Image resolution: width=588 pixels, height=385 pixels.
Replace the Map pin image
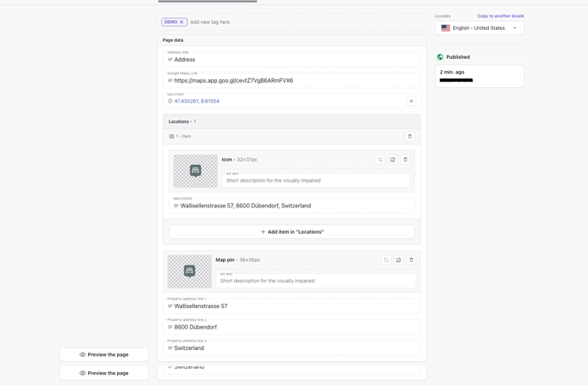pos(398,260)
